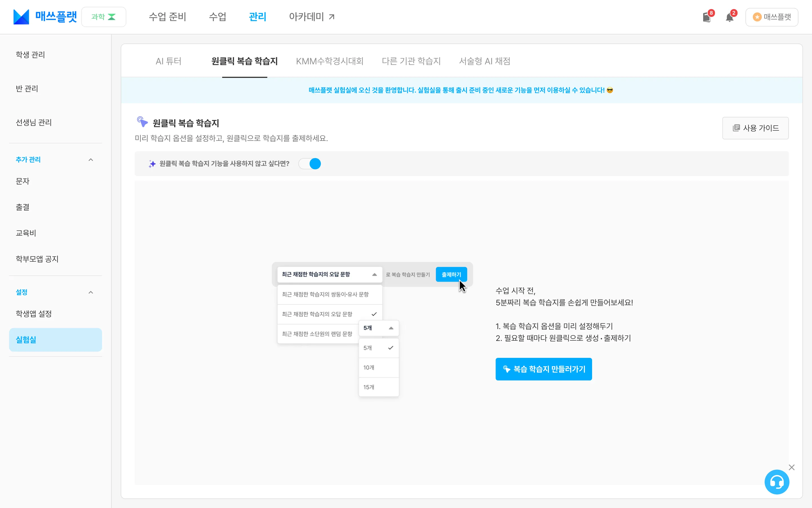Open the 수업 menu
The image size is (812, 508).
pyautogui.click(x=217, y=17)
